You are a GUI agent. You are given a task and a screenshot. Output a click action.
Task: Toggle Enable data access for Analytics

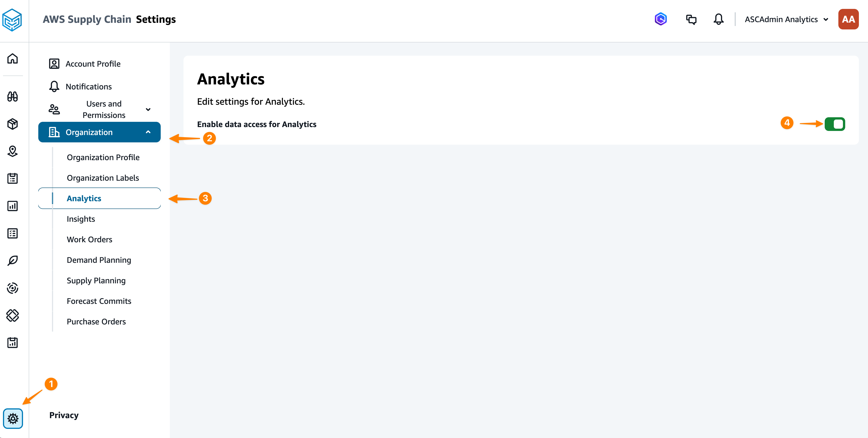[x=835, y=124]
